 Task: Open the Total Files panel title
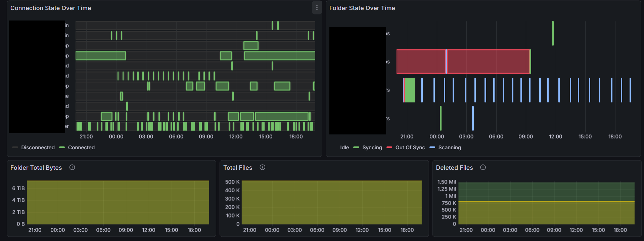(238, 168)
